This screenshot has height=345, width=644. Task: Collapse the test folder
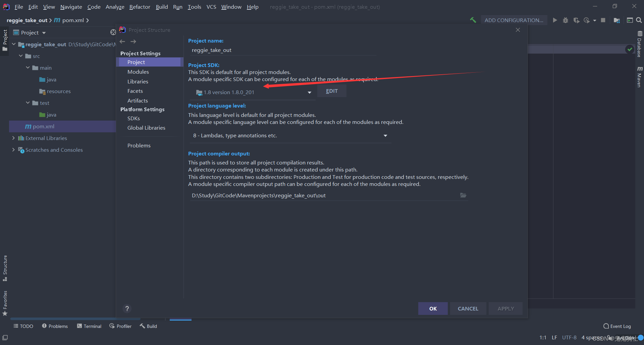coord(28,103)
